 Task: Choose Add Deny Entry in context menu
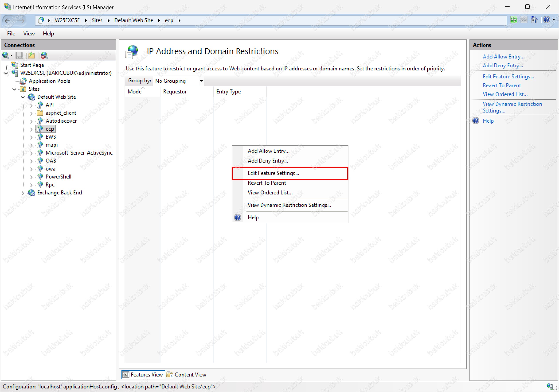click(290, 161)
